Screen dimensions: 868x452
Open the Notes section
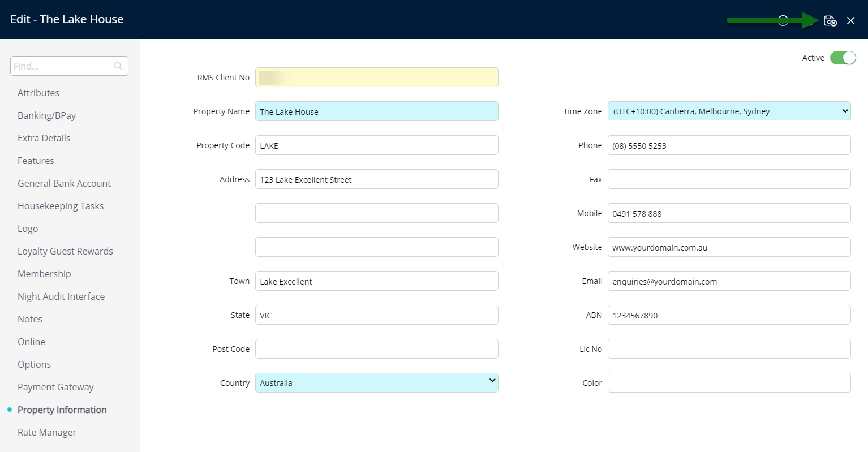(x=30, y=319)
